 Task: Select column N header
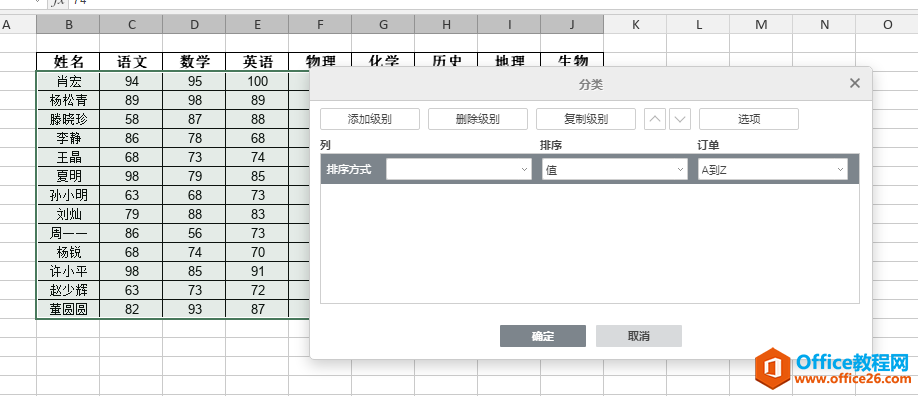tap(824, 25)
